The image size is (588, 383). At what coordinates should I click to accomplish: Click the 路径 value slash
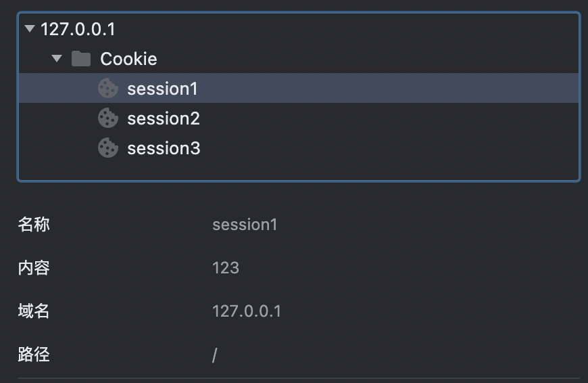214,355
